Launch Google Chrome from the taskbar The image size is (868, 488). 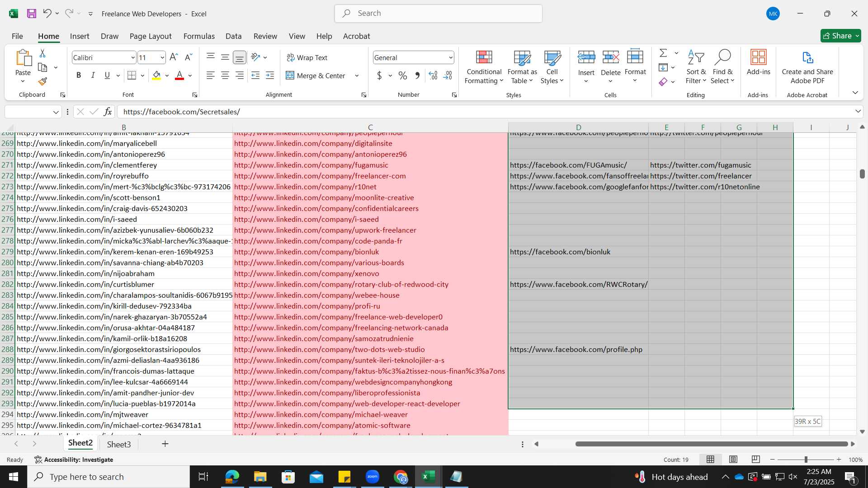tap(400, 477)
